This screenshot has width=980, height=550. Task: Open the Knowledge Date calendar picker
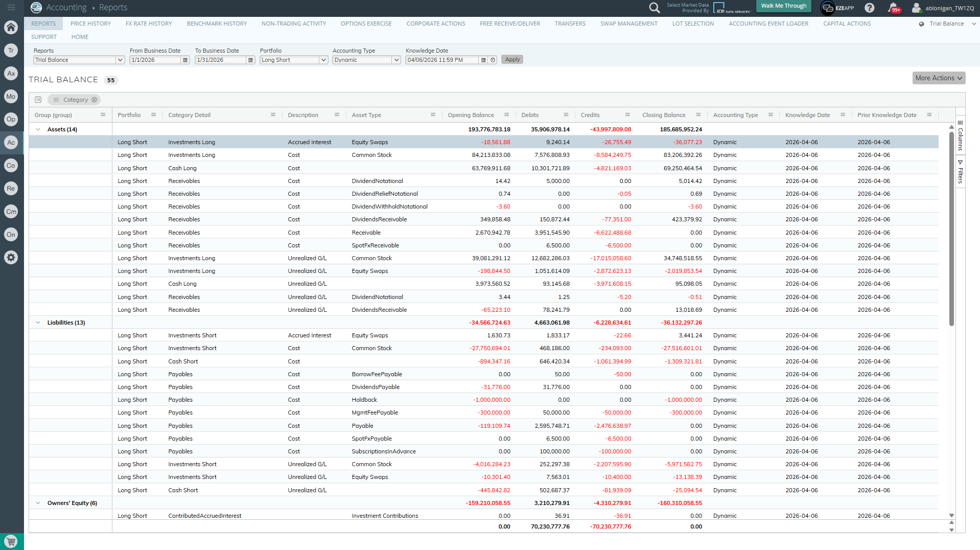(x=484, y=60)
